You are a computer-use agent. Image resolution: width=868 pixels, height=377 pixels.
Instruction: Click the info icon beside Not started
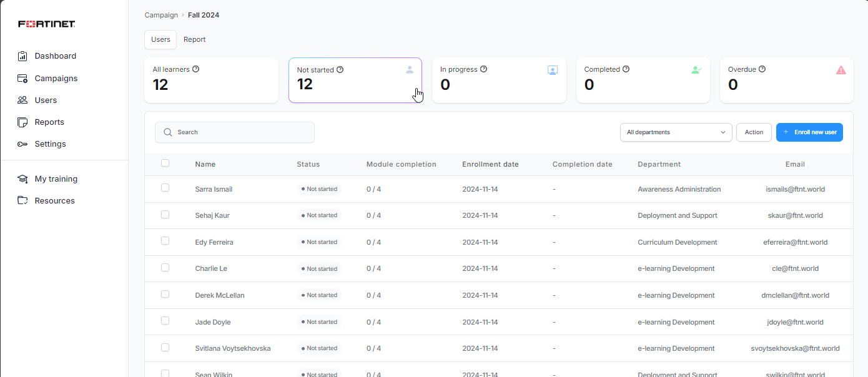coord(340,70)
